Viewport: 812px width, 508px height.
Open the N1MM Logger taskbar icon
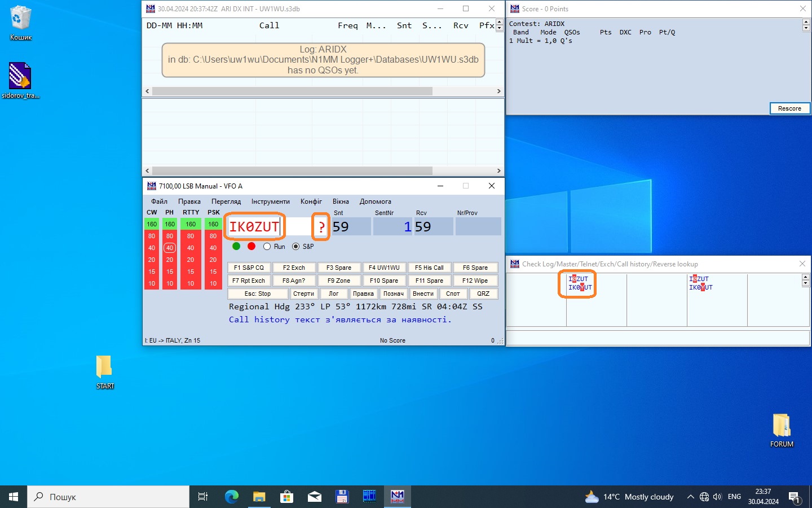pos(398,497)
